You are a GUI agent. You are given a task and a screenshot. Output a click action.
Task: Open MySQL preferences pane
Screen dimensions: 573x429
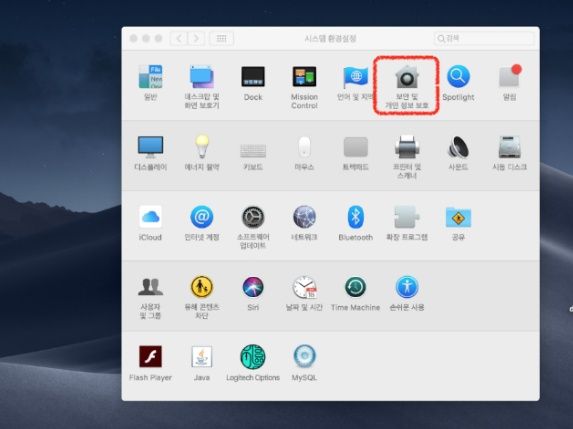coord(304,357)
